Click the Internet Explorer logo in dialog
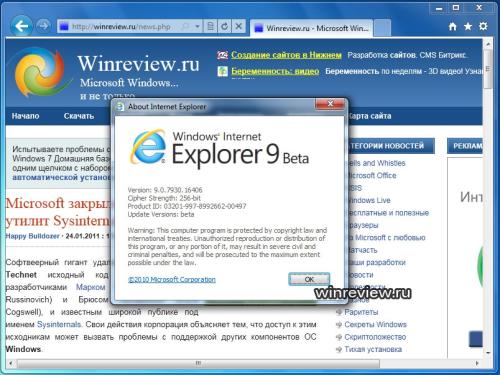This screenshot has width=500, height=375. (x=148, y=147)
